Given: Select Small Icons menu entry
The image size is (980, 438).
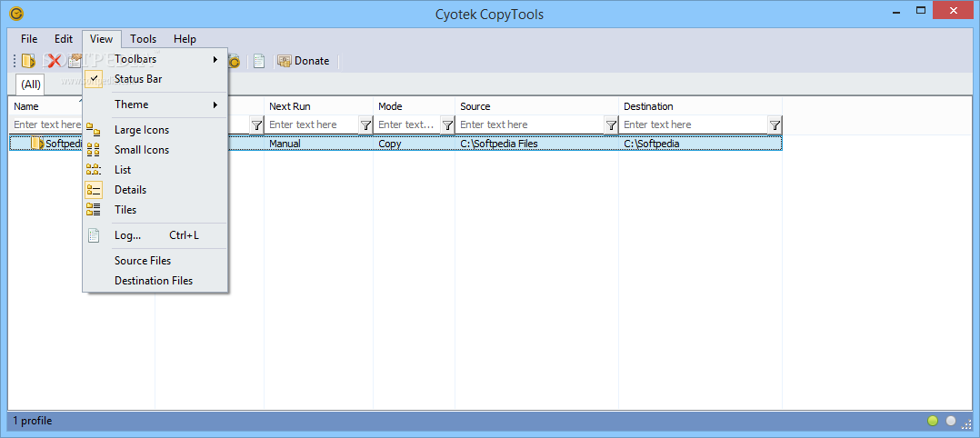Looking at the screenshot, I should coord(155,150).
